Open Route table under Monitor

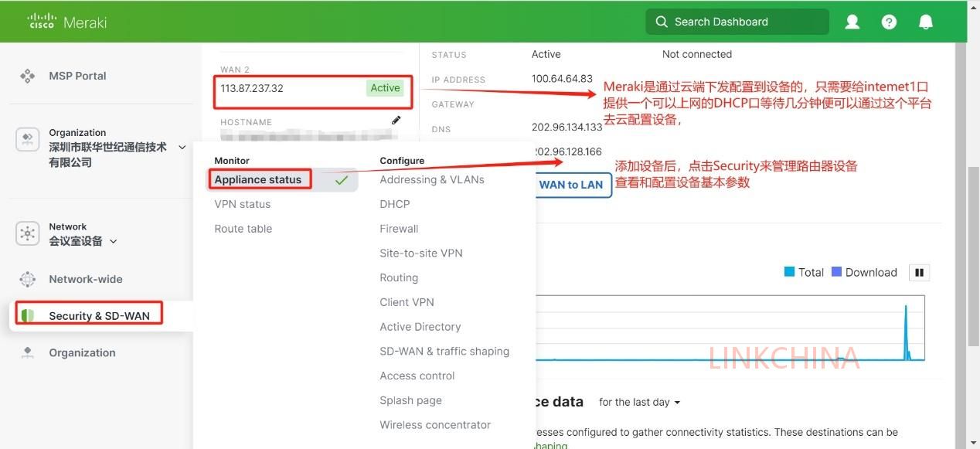pyautogui.click(x=243, y=229)
